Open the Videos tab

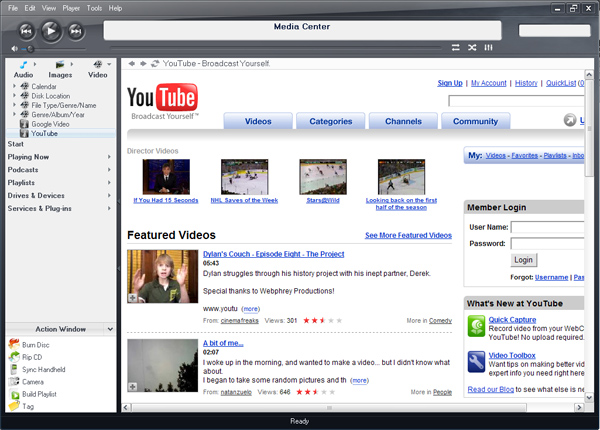point(258,121)
